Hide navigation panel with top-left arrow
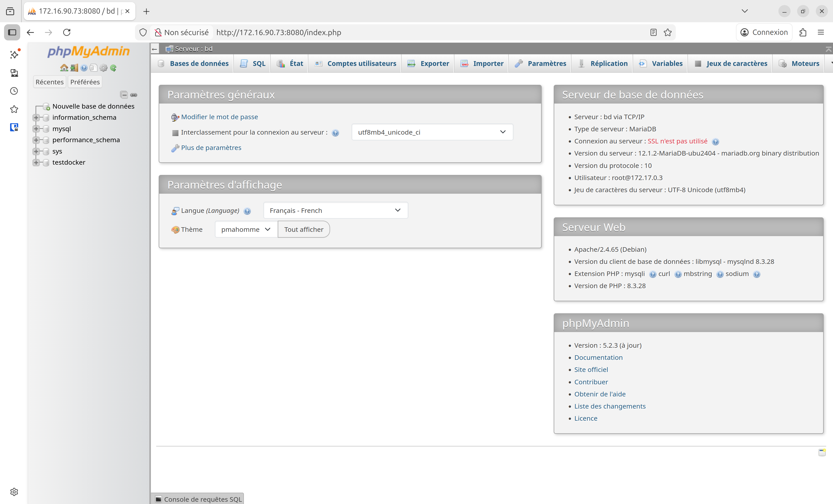 (155, 49)
